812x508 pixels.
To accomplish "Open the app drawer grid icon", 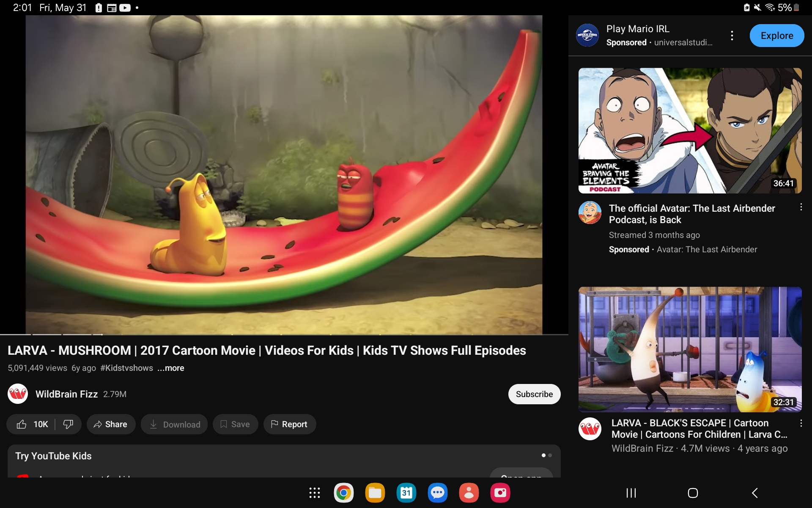I will coord(314,493).
